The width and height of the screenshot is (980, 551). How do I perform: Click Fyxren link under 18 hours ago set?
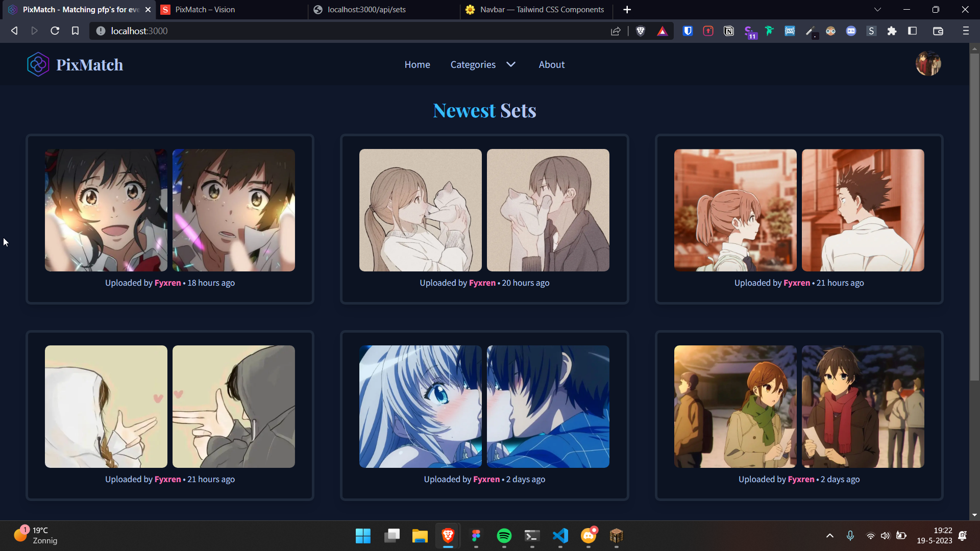click(x=167, y=283)
